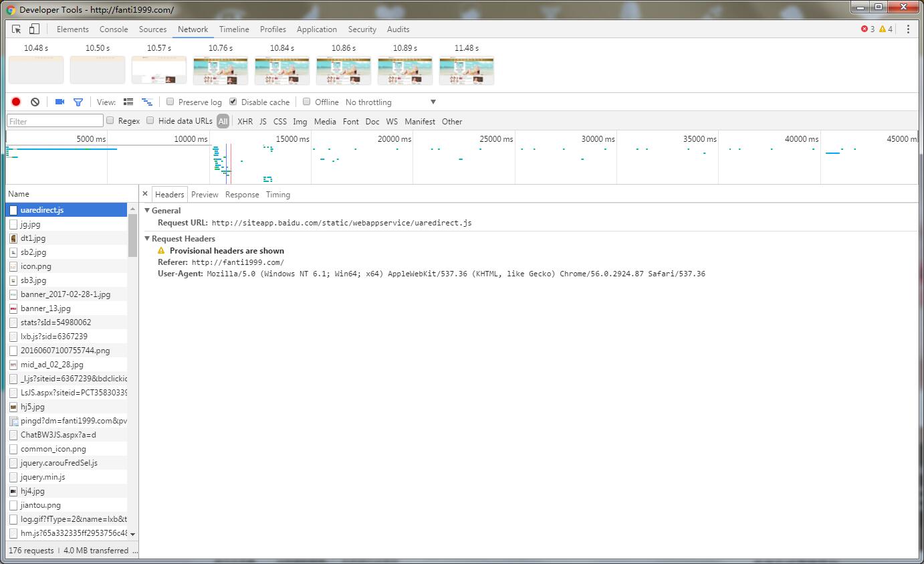Enable the Preserve log checkbox

coord(170,102)
